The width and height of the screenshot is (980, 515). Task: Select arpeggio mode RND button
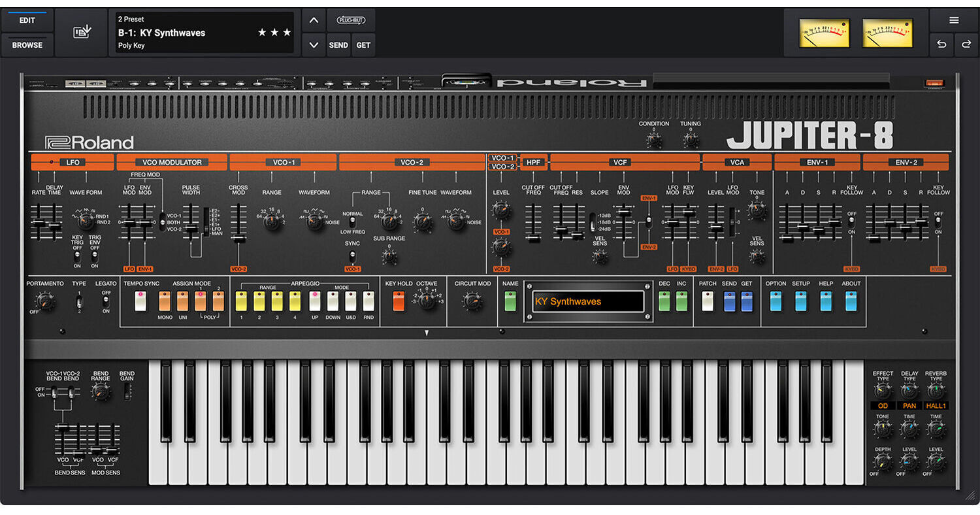[368, 301]
